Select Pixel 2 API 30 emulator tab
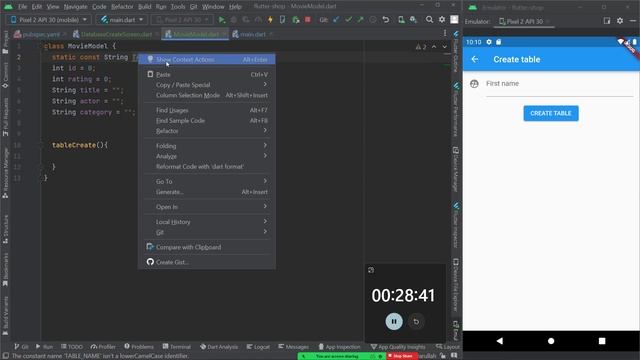The image size is (640, 360). [x=524, y=21]
